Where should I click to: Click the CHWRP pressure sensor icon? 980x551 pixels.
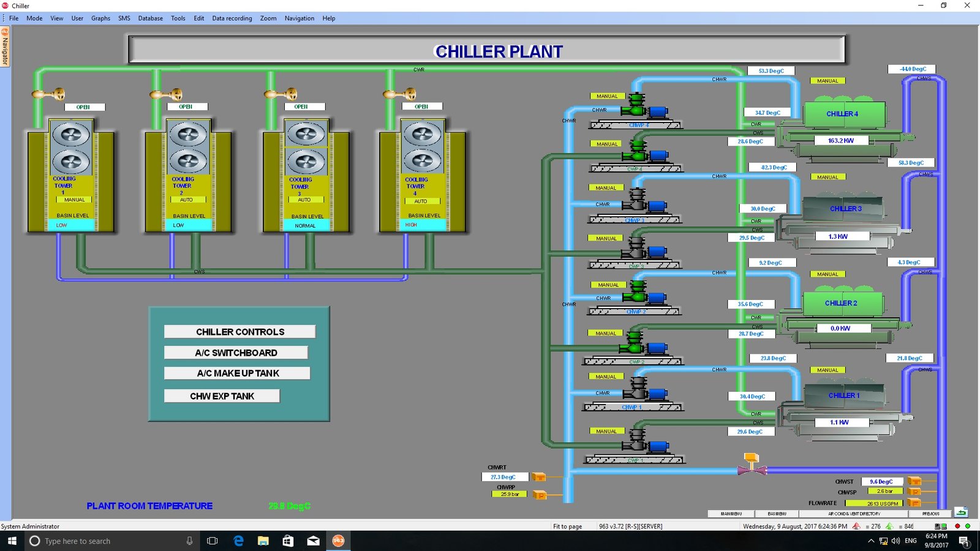[540, 495]
